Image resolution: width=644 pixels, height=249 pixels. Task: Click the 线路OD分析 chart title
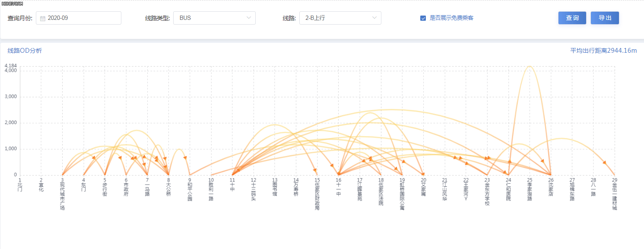click(x=25, y=51)
